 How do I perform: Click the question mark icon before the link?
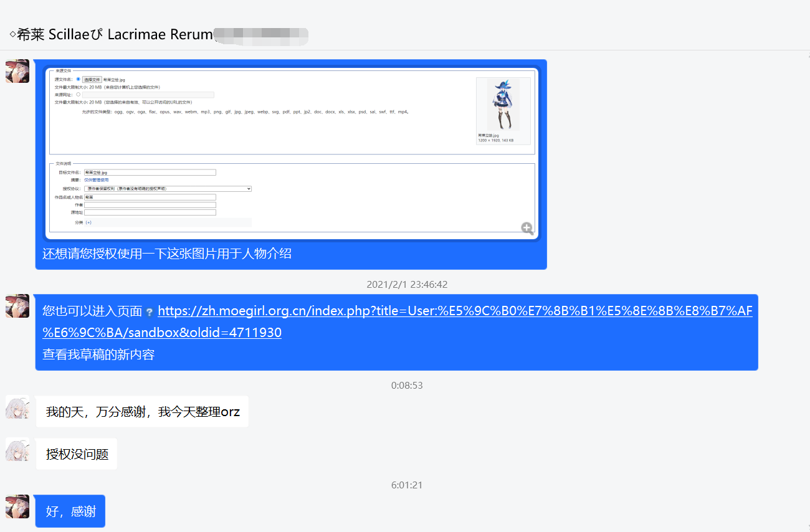click(x=150, y=312)
